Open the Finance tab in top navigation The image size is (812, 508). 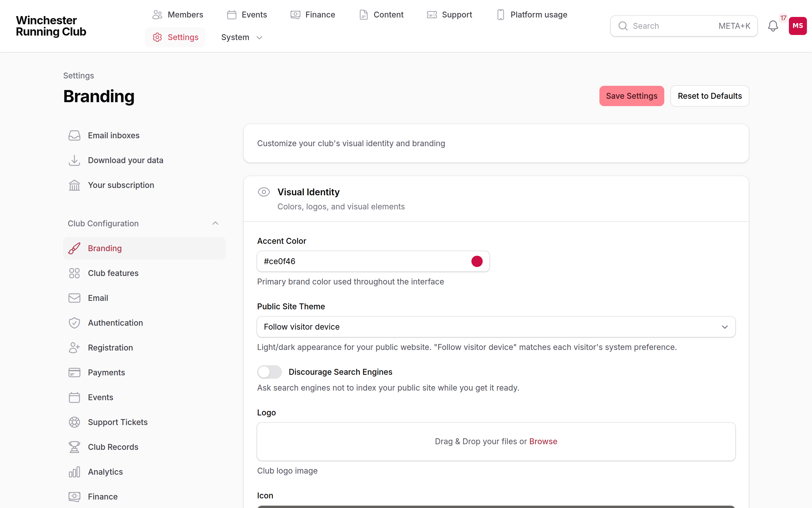pyautogui.click(x=312, y=15)
